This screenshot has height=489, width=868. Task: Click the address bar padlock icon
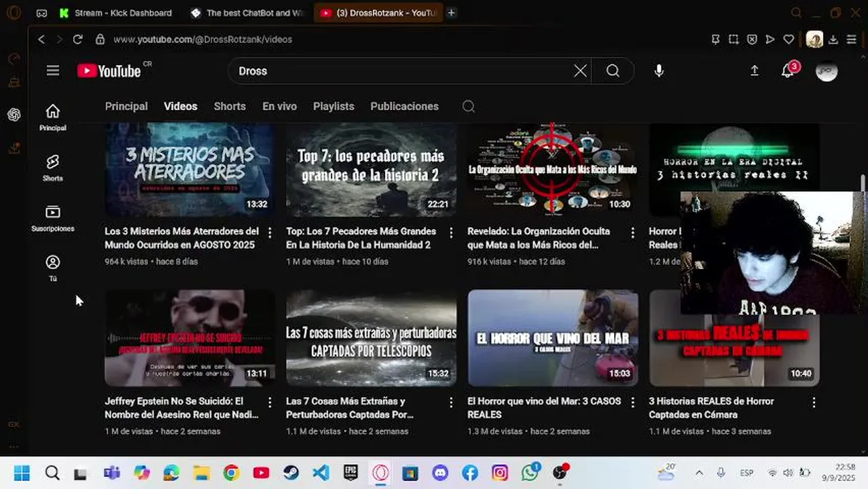click(x=100, y=39)
